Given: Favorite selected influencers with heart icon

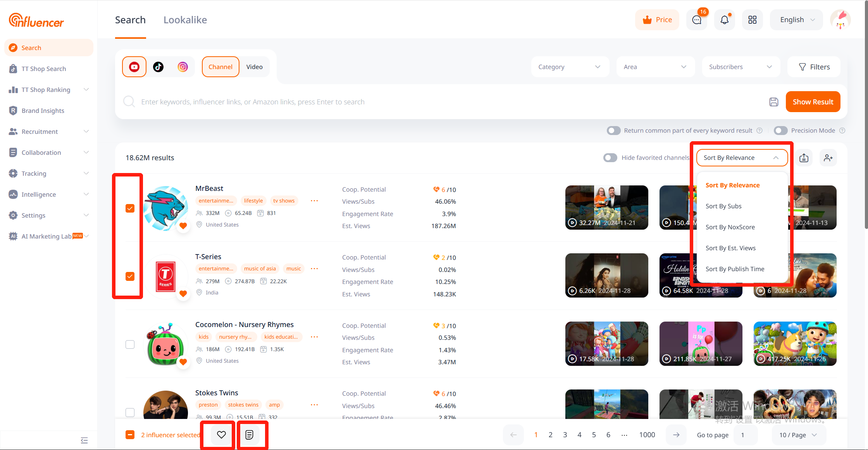Looking at the screenshot, I should 221,434.
